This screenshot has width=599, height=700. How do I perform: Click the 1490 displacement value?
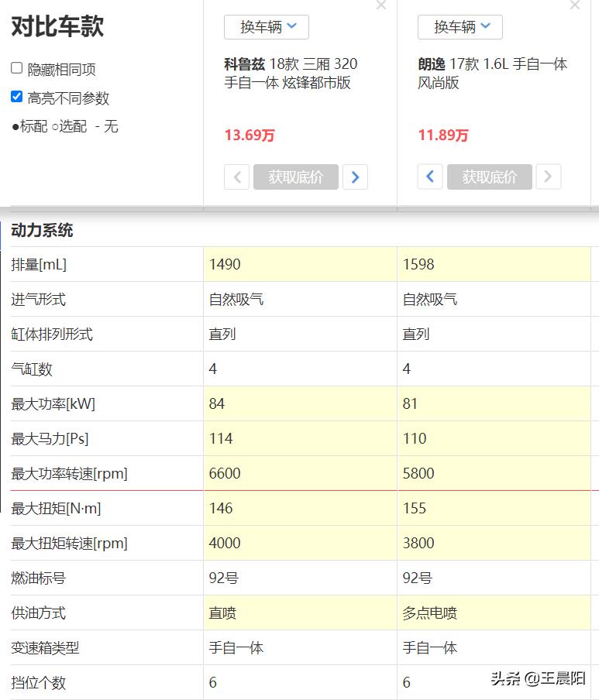(225, 264)
